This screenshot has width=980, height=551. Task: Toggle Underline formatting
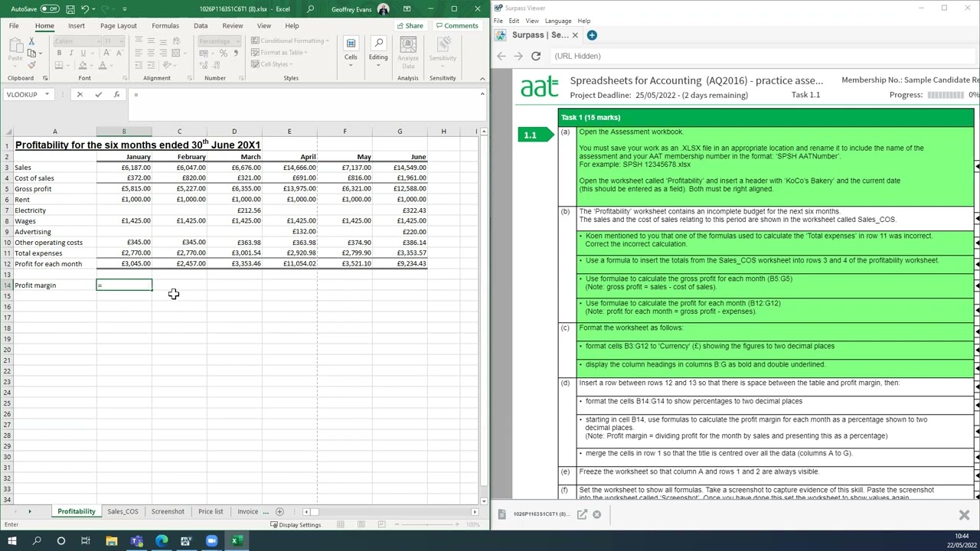[83, 53]
